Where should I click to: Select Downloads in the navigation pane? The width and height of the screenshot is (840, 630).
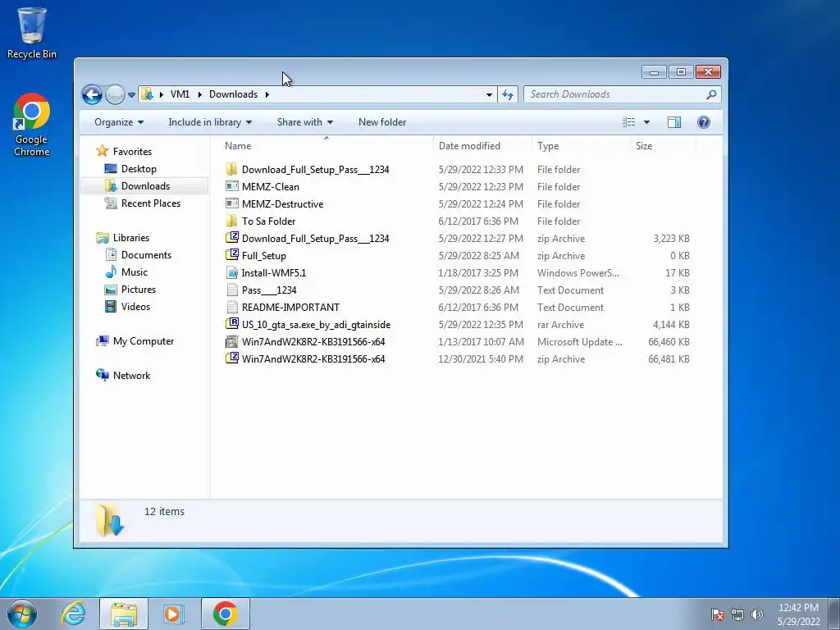[144, 186]
